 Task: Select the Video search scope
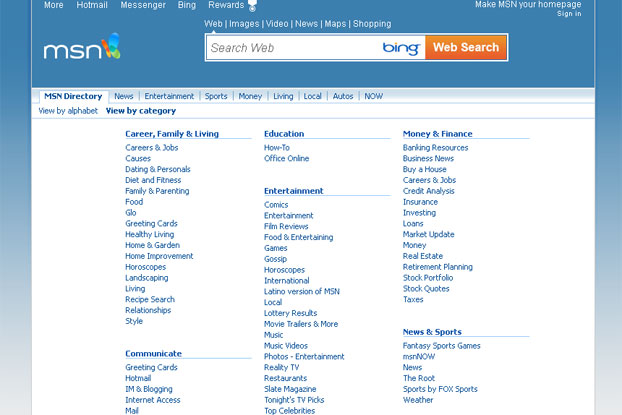coord(277,24)
